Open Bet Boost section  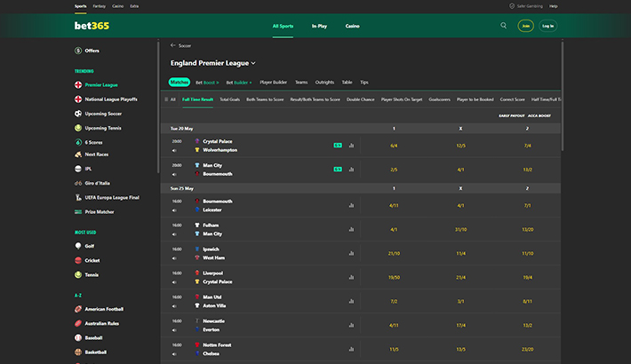click(x=207, y=83)
